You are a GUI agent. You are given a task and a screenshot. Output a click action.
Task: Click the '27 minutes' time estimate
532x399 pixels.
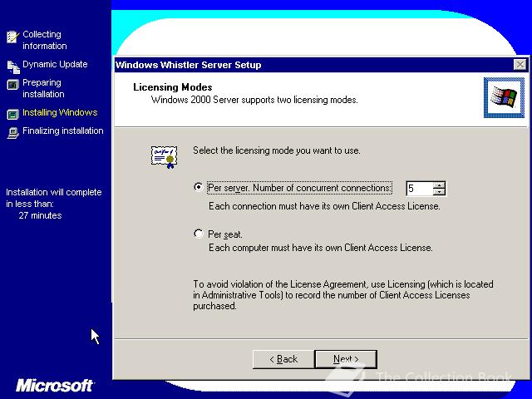click(40, 215)
